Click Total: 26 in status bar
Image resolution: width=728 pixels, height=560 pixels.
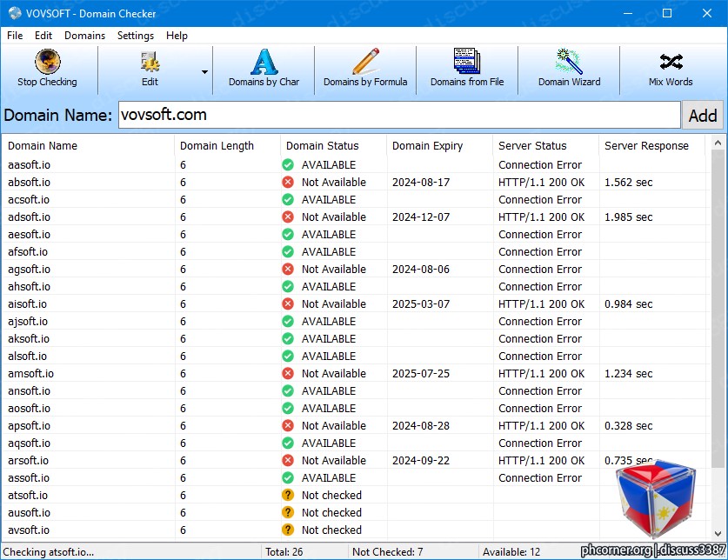click(284, 551)
